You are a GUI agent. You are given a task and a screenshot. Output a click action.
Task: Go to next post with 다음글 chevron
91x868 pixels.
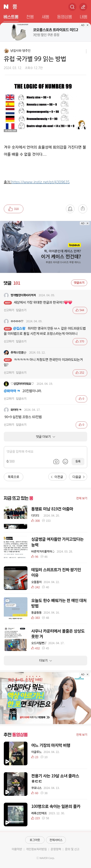[78, 476]
